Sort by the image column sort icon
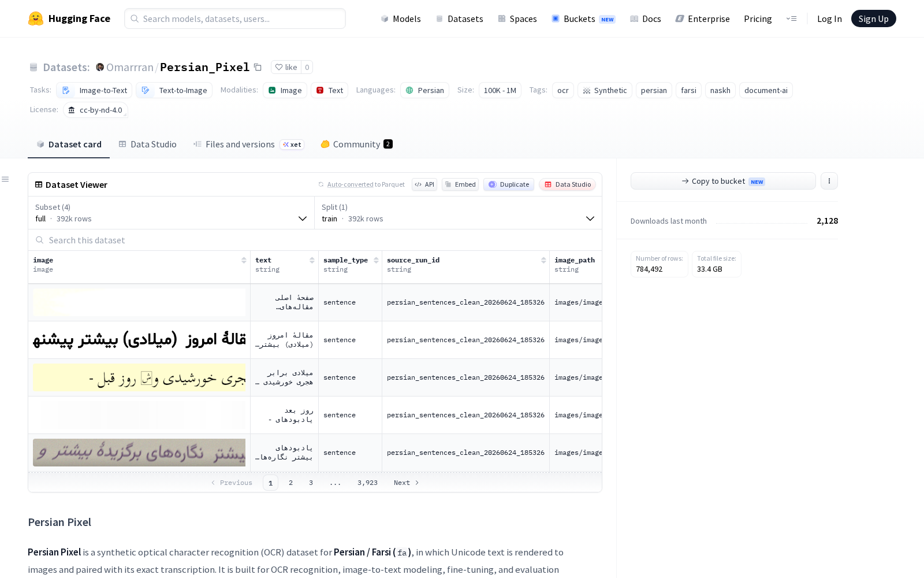The image size is (924, 578). tap(244, 260)
